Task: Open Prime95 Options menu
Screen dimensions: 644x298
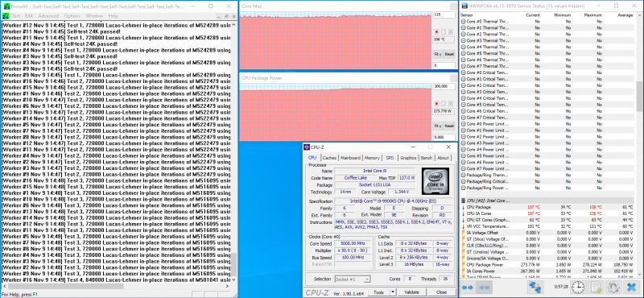Action: 72,16
